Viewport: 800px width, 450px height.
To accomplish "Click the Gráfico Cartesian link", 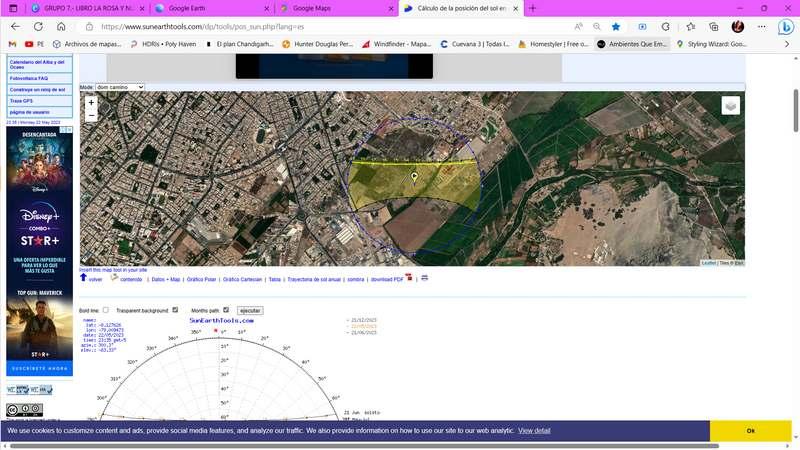I will pyautogui.click(x=242, y=280).
